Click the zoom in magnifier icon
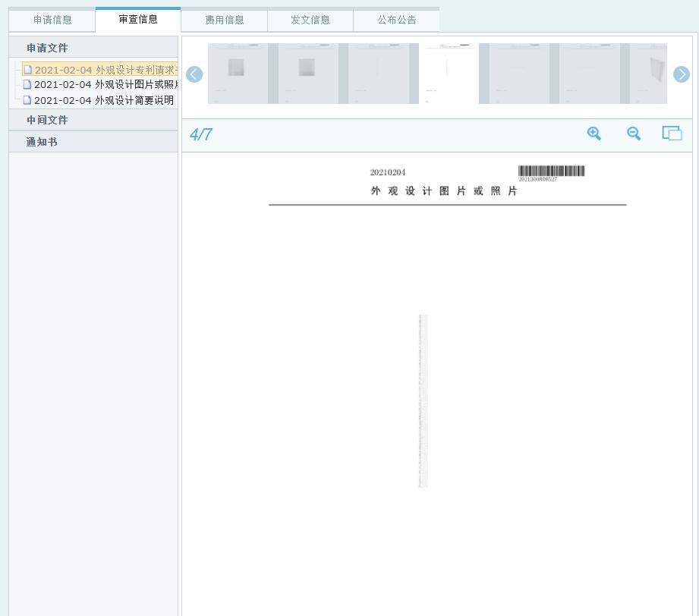699x616 pixels. pyautogui.click(x=594, y=134)
